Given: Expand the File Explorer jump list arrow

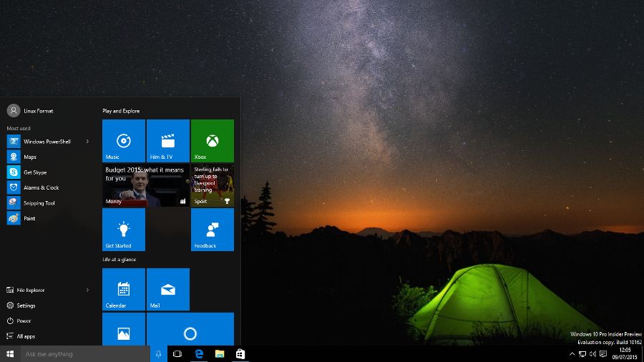Looking at the screenshot, I should (x=87, y=290).
